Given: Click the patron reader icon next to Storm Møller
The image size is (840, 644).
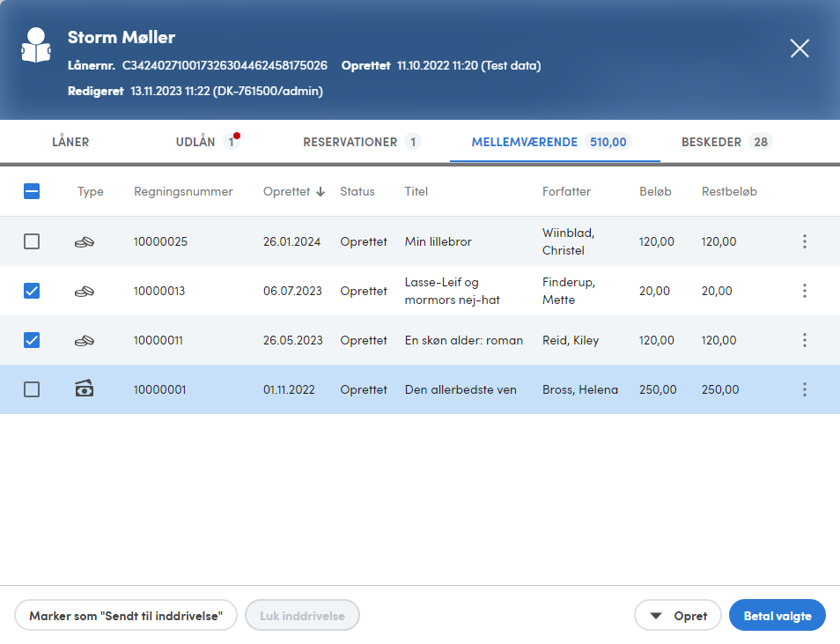Looking at the screenshot, I should [x=36, y=46].
